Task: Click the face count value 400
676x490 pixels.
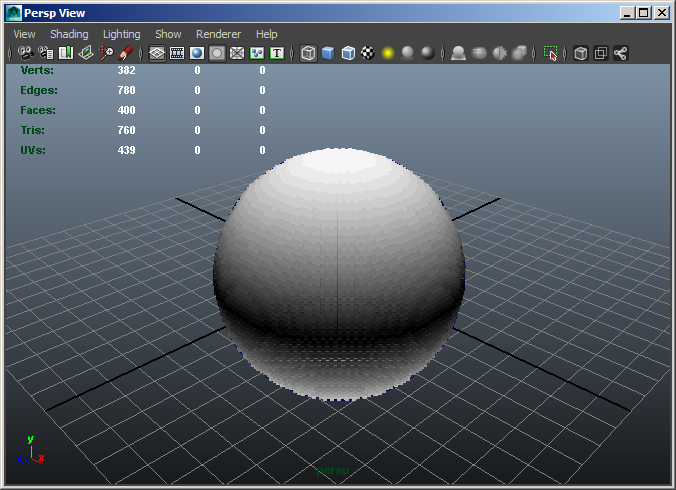Action: [x=126, y=110]
